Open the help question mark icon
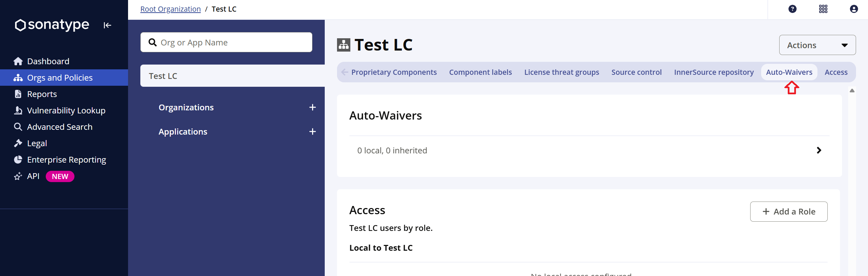 793,9
